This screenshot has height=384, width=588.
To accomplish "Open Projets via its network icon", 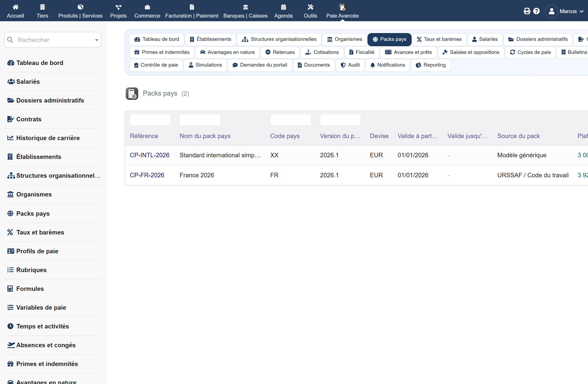I will click(118, 7).
